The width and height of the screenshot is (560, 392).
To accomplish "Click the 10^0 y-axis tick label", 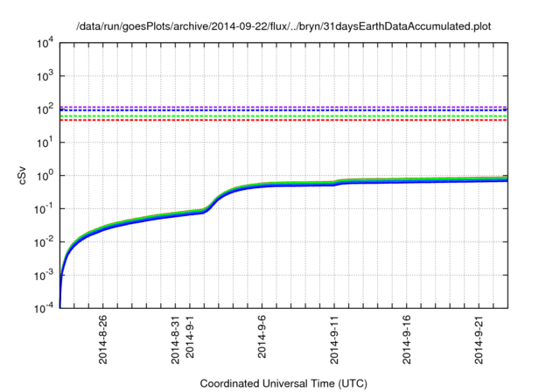I will 45,175.
